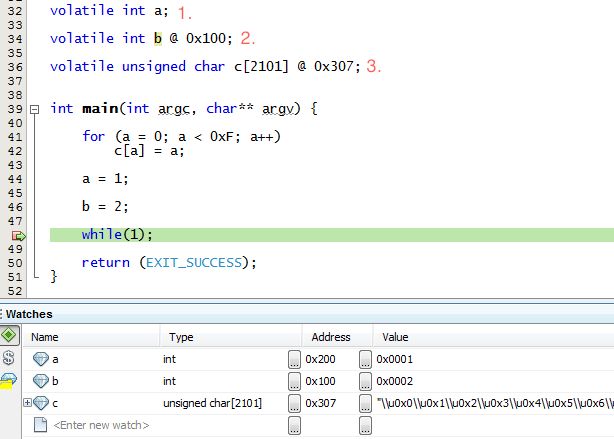Click the watch icon for variable a

(41, 359)
